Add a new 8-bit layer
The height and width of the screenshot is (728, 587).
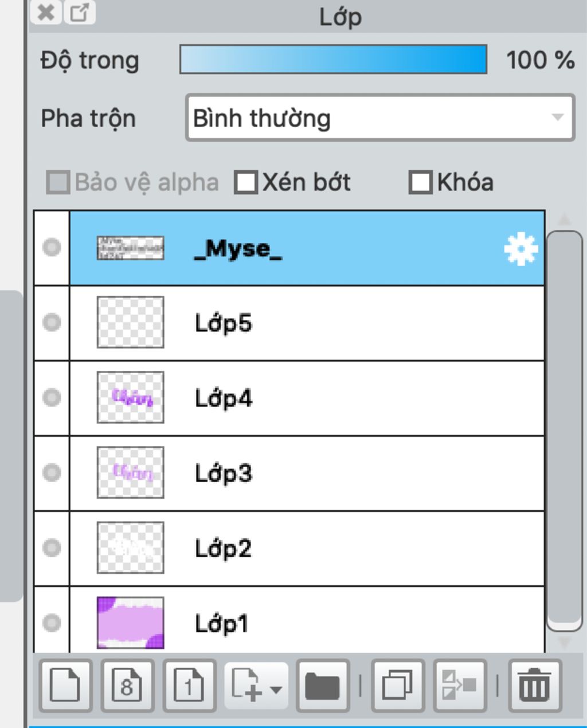coord(127,686)
